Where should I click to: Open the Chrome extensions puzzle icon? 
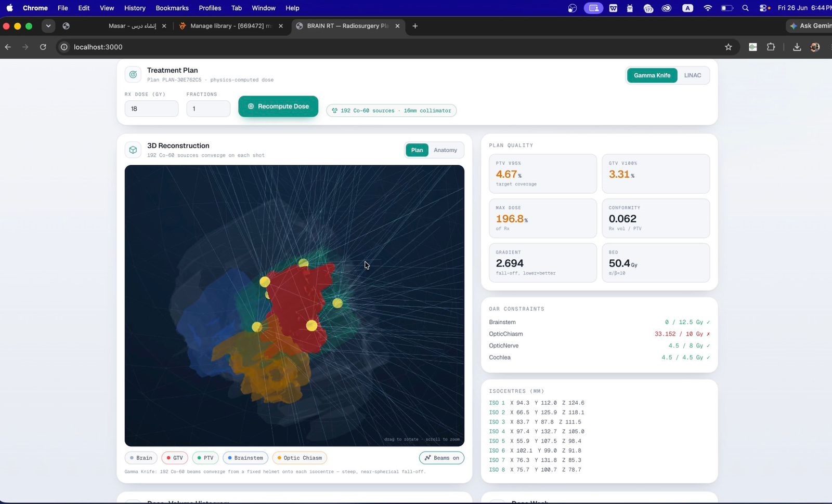click(771, 47)
